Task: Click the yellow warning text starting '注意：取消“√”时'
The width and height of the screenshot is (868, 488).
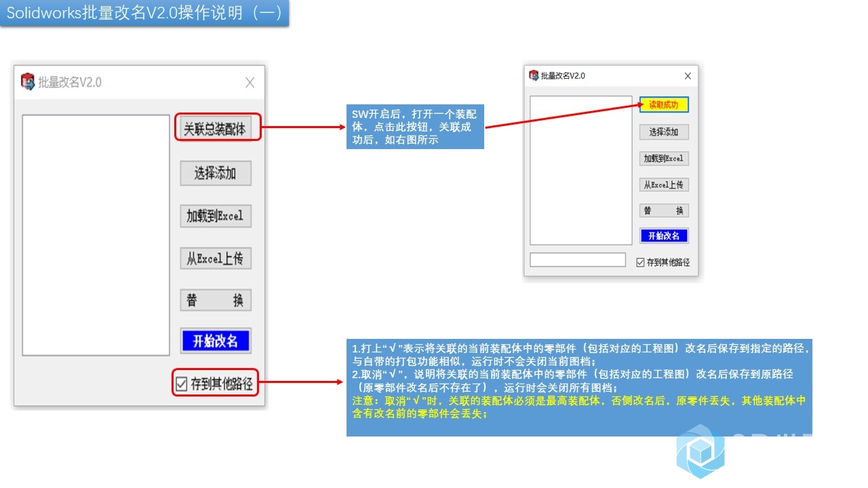Action: [579, 407]
